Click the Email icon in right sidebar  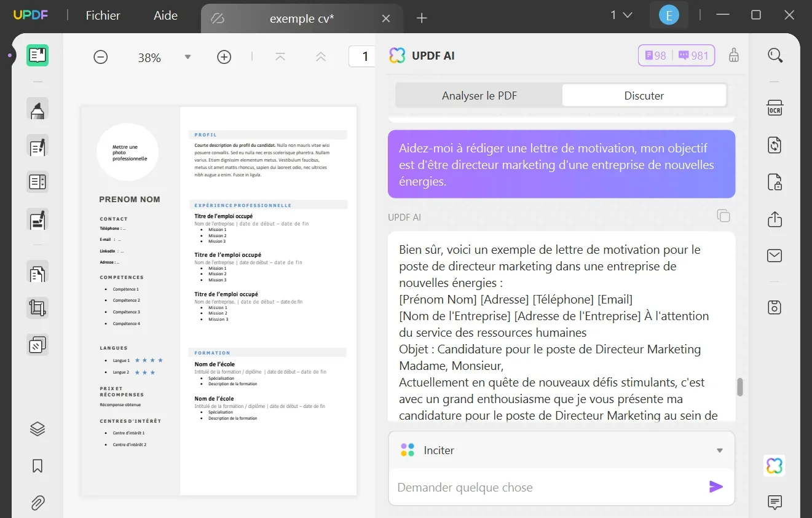click(x=775, y=255)
